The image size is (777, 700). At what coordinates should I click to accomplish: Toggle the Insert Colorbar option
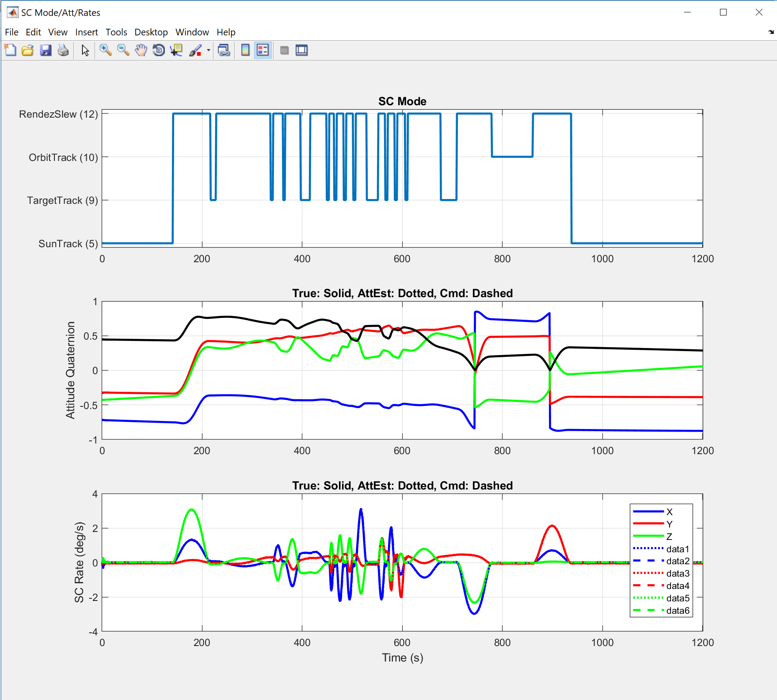(x=244, y=50)
